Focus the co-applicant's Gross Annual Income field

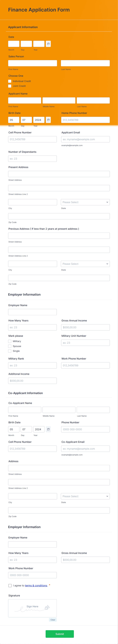[85, 560]
